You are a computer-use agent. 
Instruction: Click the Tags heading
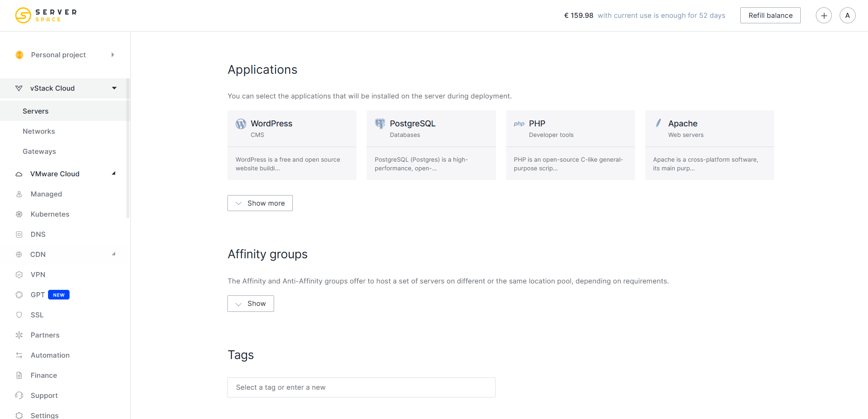click(x=241, y=355)
